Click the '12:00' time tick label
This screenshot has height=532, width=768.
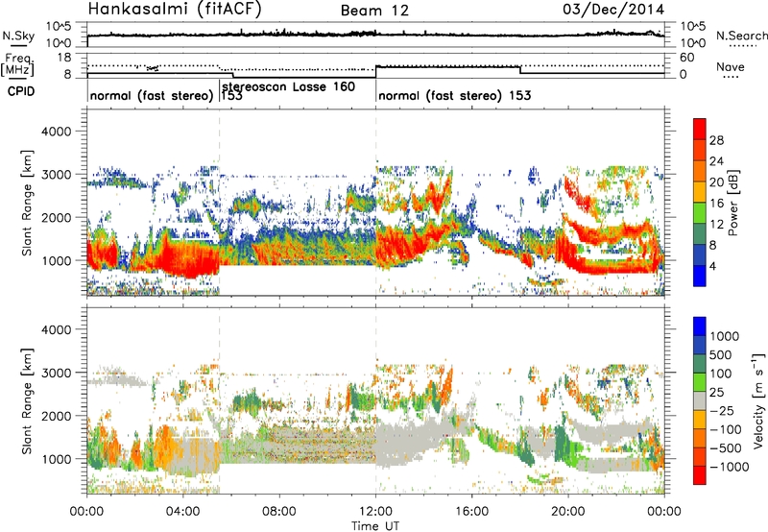pyautogui.click(x=375, y=512)
